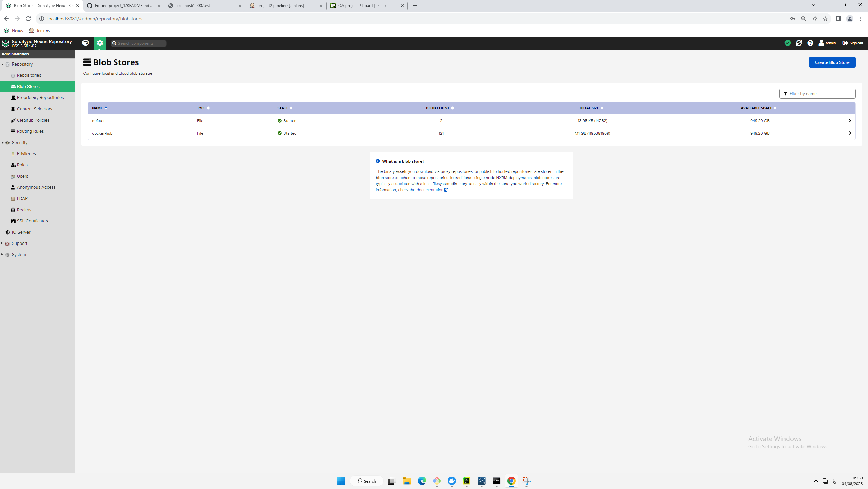Sign out using the sign out icon
Screen dimensions: 868x489
click(852, 43)
